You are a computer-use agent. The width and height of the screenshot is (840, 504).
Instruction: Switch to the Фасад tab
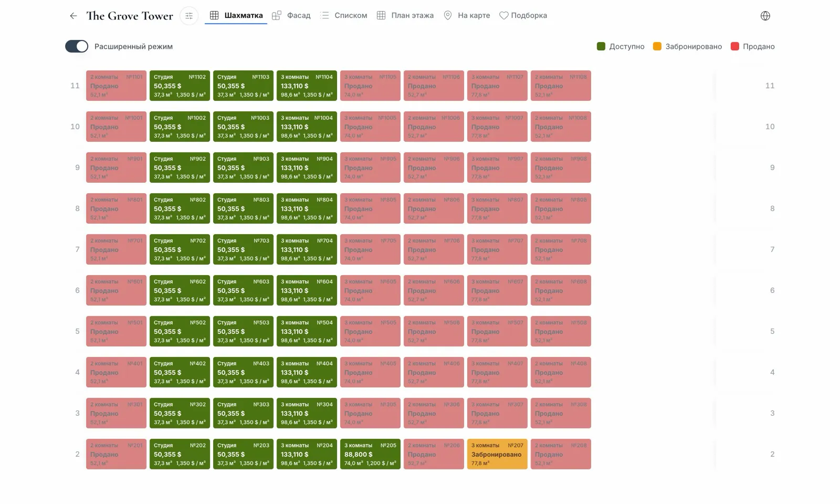(291, 15)
